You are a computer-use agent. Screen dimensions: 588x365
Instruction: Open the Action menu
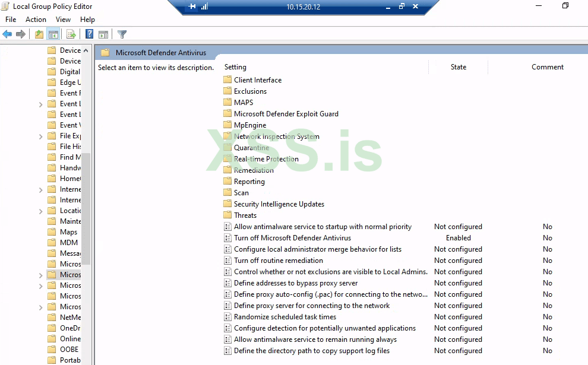coord(36,20)
